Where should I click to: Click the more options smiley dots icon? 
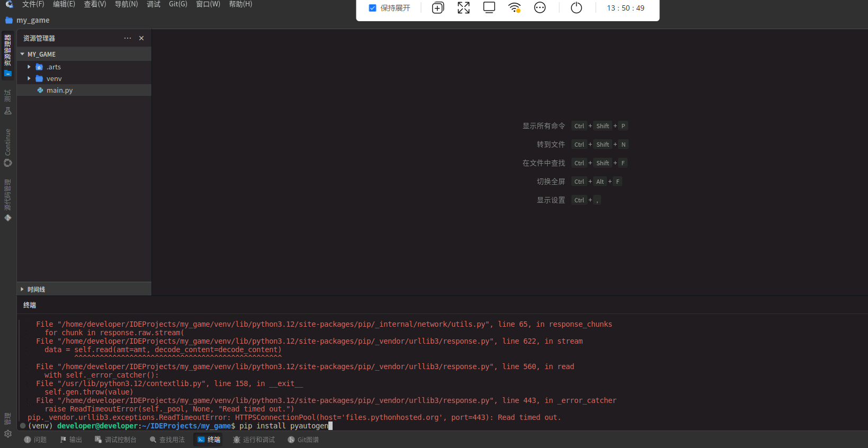(x=540, y=8)
